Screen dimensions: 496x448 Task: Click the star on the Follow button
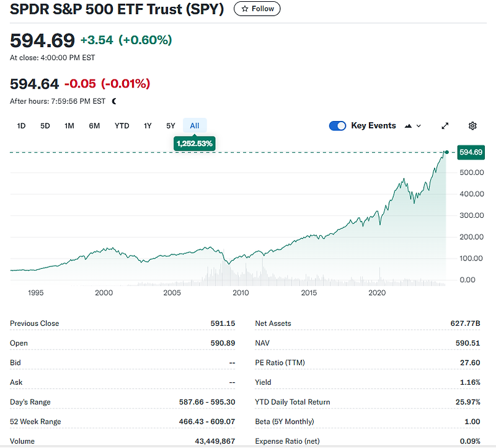pos(244,9)
